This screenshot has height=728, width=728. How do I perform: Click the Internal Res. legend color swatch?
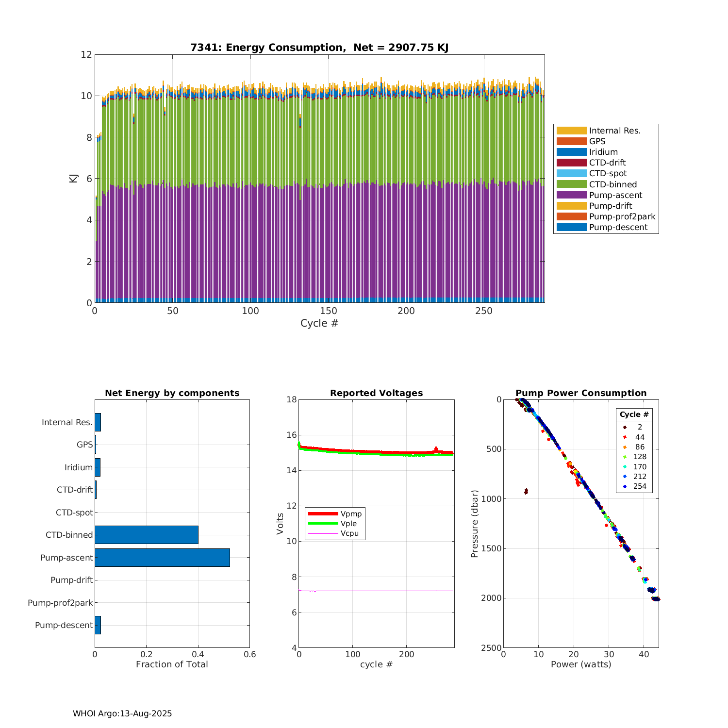571,131
